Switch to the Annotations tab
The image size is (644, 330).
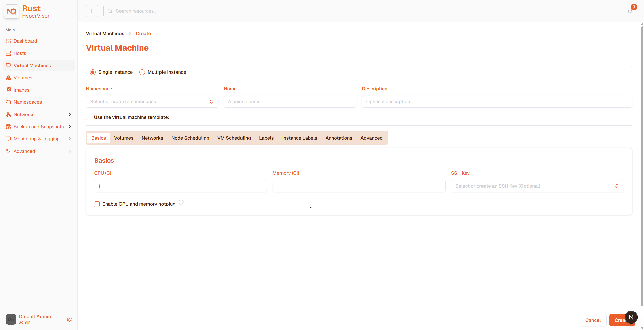pos(339,138)
